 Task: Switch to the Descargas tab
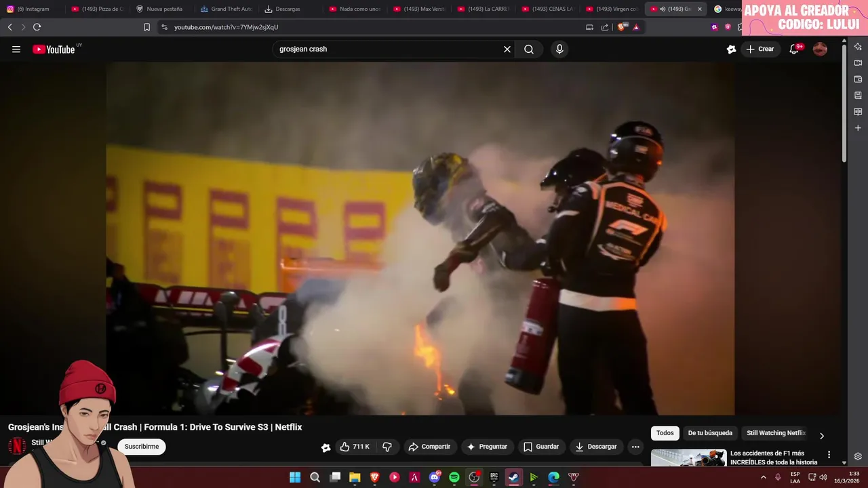[290, 9]
